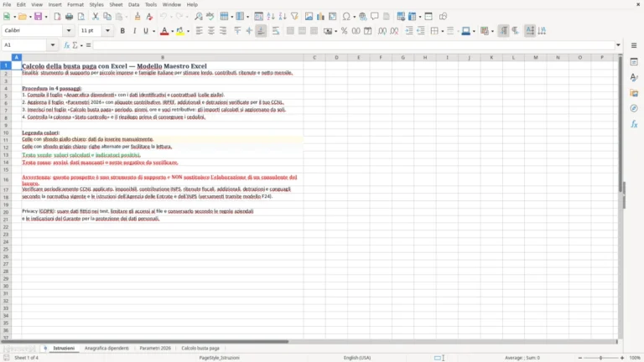Insert special character Omega icon

(346, 17)
